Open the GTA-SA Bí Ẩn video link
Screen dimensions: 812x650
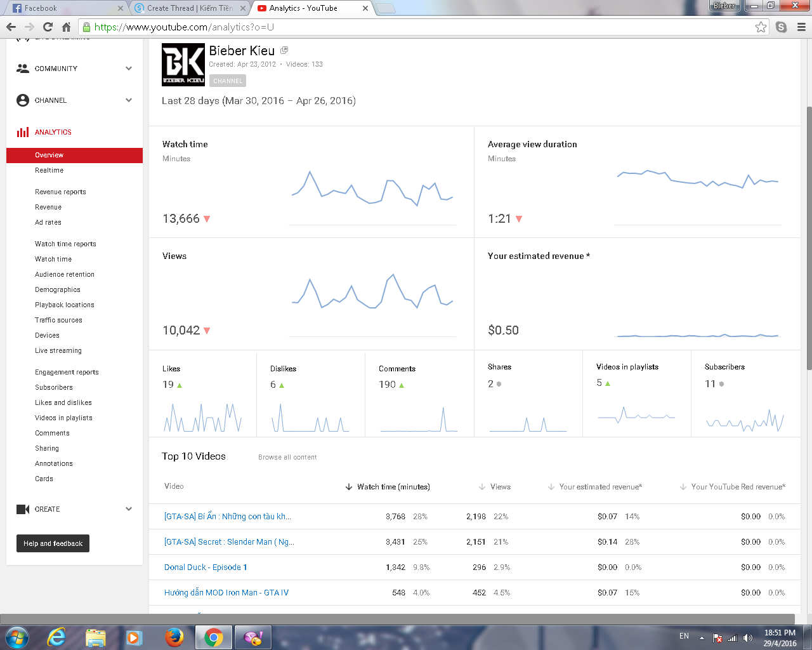pos(228,517)
